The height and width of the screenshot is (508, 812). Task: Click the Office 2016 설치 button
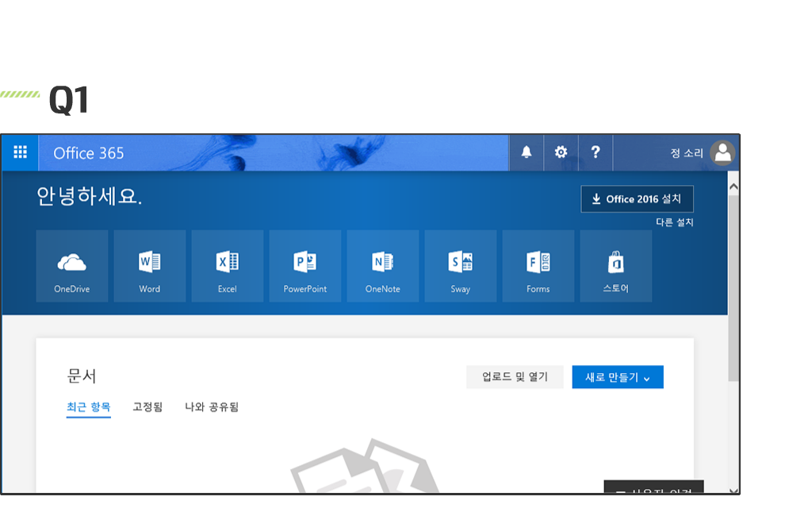(x=637, y=199)
